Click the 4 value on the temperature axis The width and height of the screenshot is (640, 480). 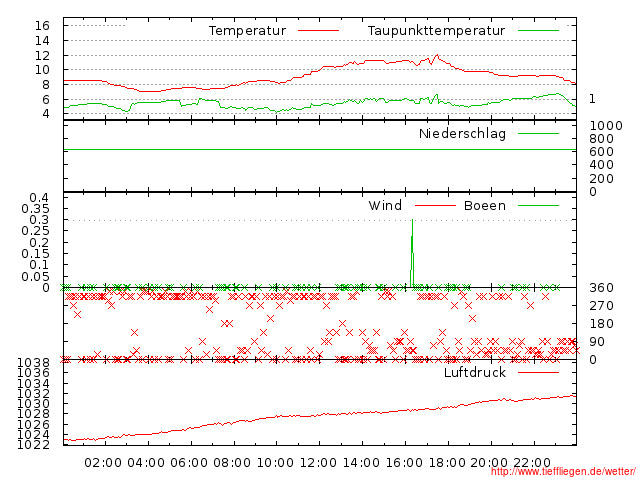45,113
